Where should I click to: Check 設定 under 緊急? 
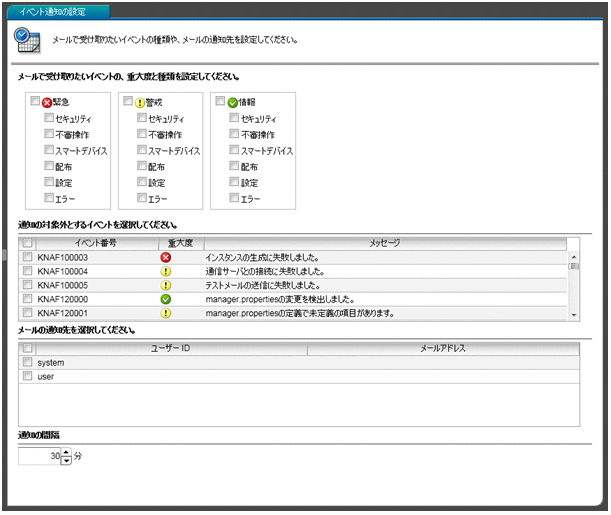tap(49, 182)
